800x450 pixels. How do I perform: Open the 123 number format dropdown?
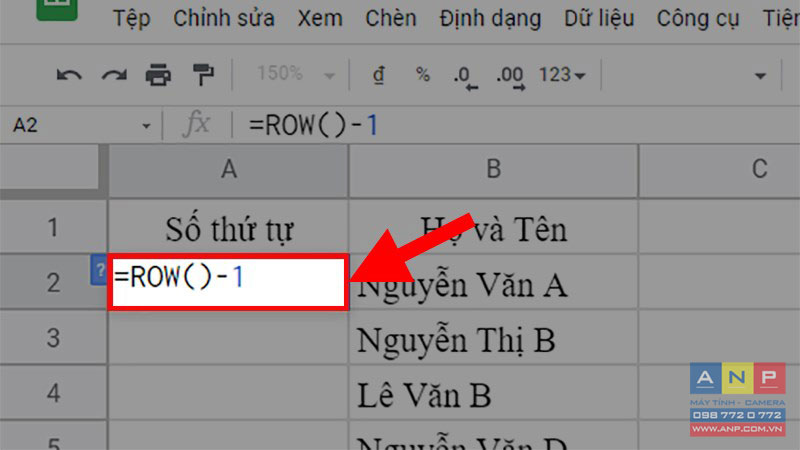point(562,75)
